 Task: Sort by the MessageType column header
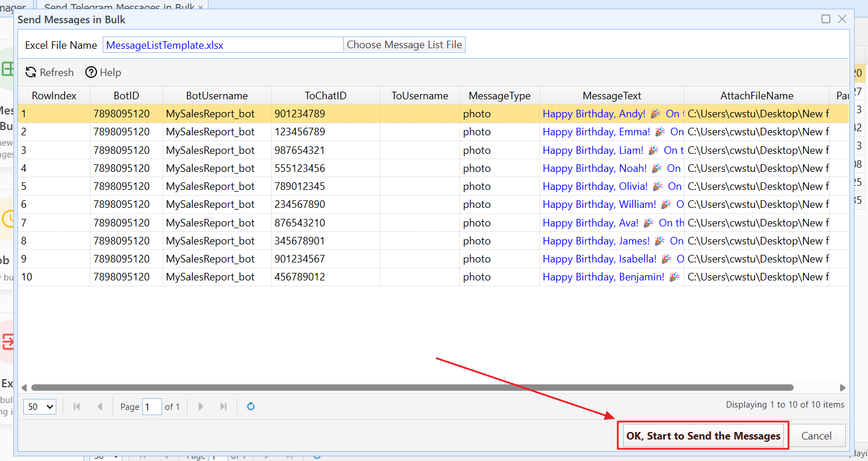point(499,96)
